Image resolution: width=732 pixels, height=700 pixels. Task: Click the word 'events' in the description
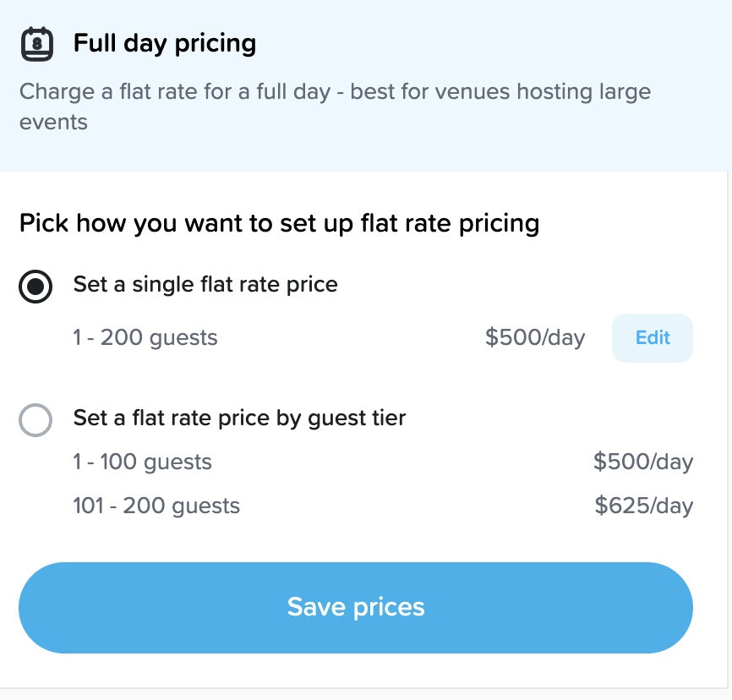[x=53, y=122]
